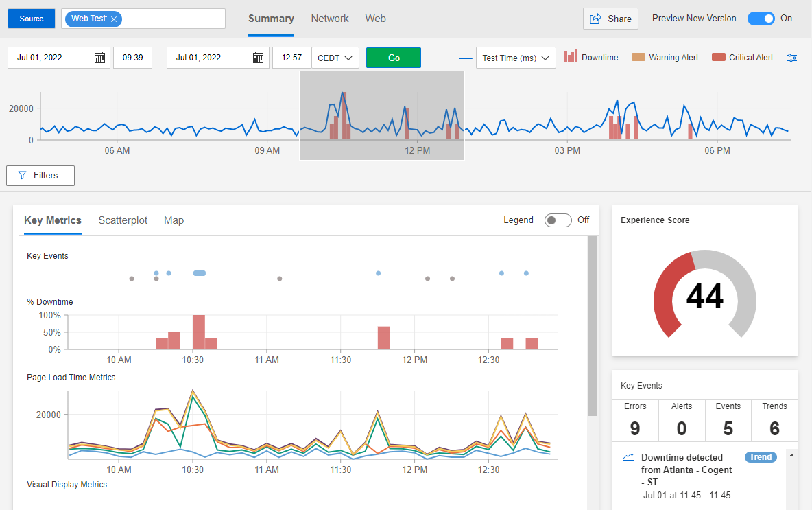Click the start date field Jul 01, 2022
The width and height of the screenshot is (812, 510).
pos(59,58)
